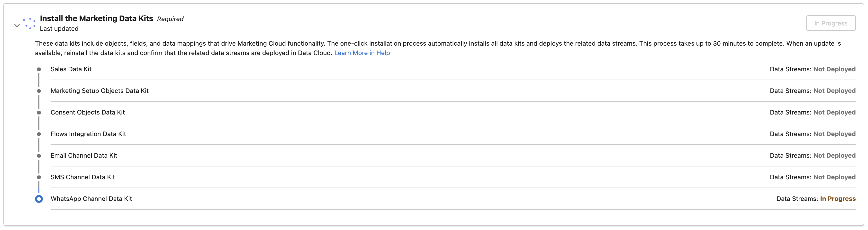Screen dimensions: 868x230
Task: Click Sales Data Streams Not Deployed status
Action: click(x=834, y=69)
